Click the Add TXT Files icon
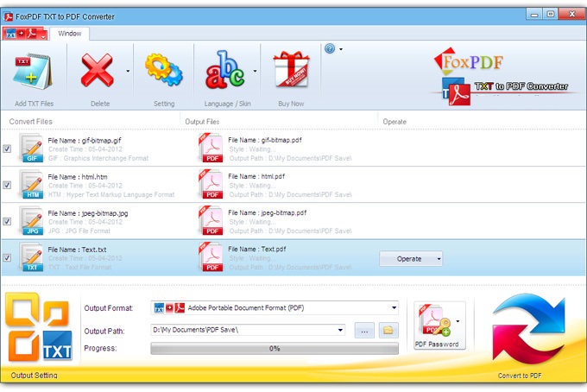The width and height of the screenshot is (587, 392). 32,72
